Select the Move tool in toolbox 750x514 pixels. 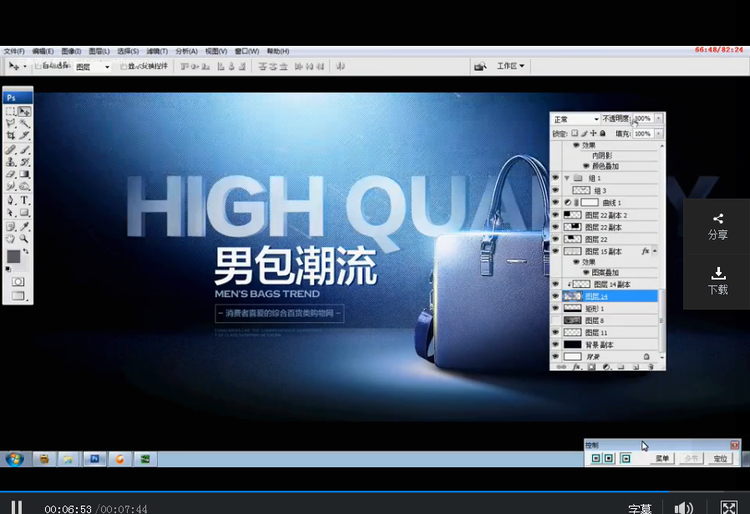(24, 111)
